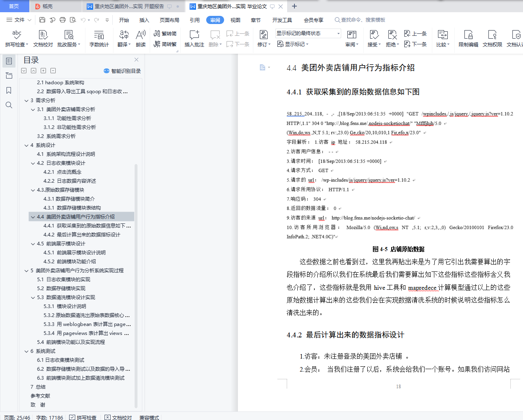Click the Undo arrow icon
523x420 pixels.
pos(83,20)
